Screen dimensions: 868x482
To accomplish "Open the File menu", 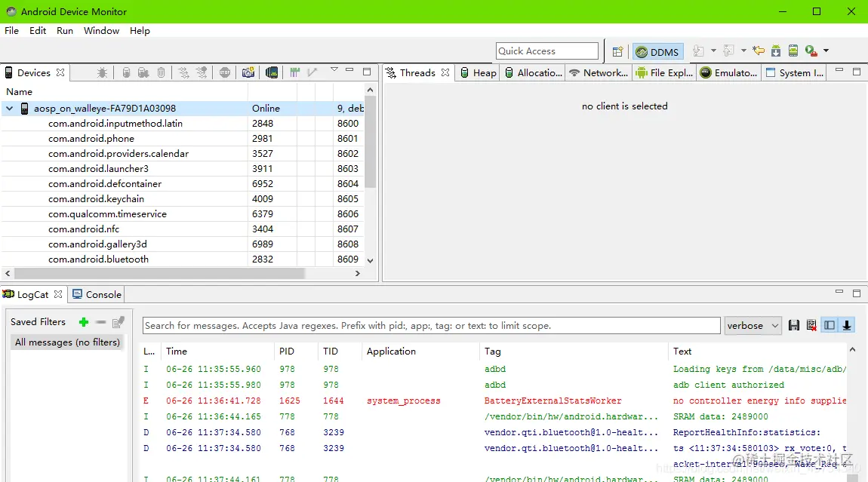I will (11, 30).
